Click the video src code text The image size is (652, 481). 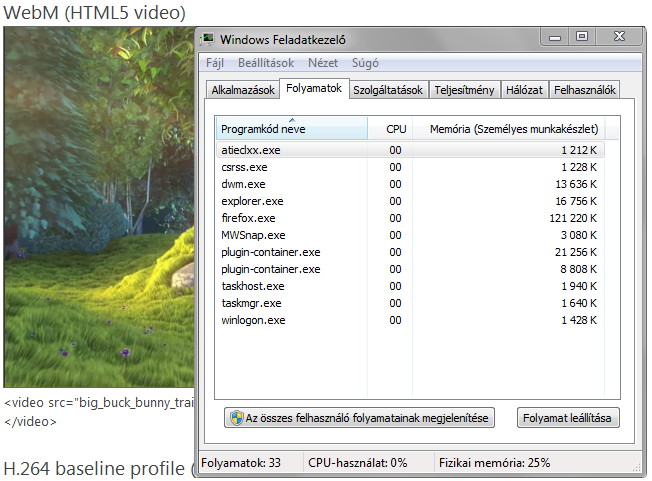point(99,403)
